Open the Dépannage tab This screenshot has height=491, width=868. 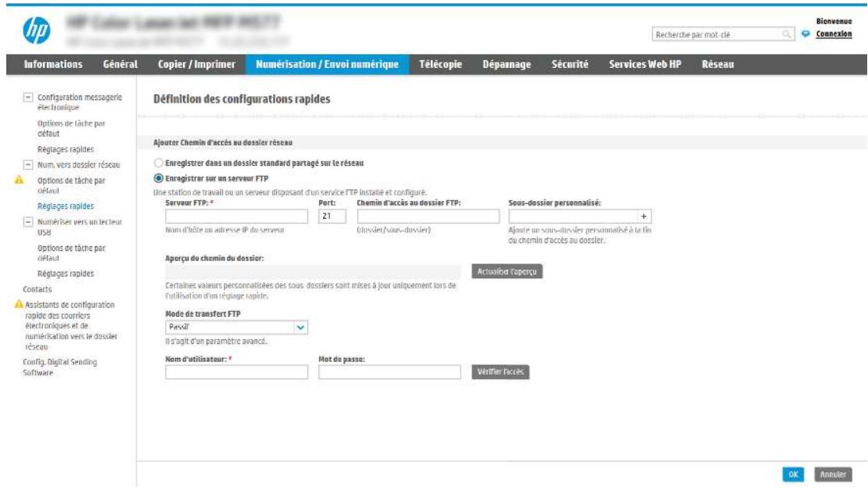click(x=507, y=64)
